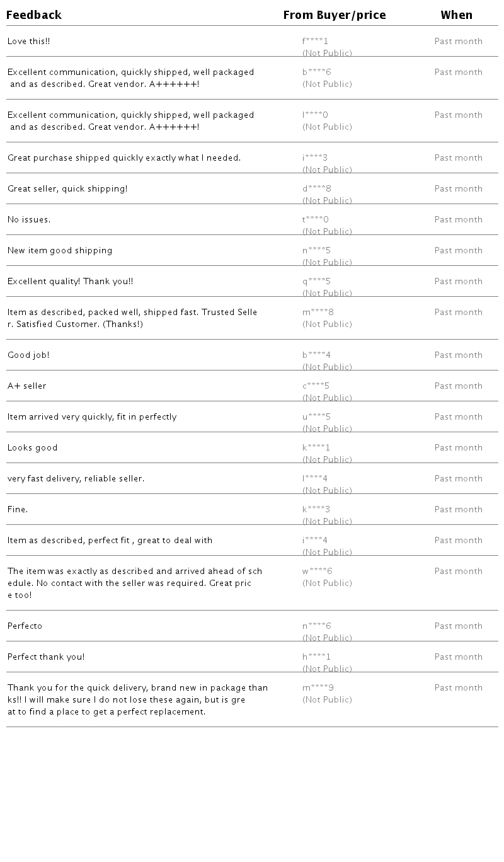Click the Feedback column header
Screen dimensions: 504x862
pos(34,15)
